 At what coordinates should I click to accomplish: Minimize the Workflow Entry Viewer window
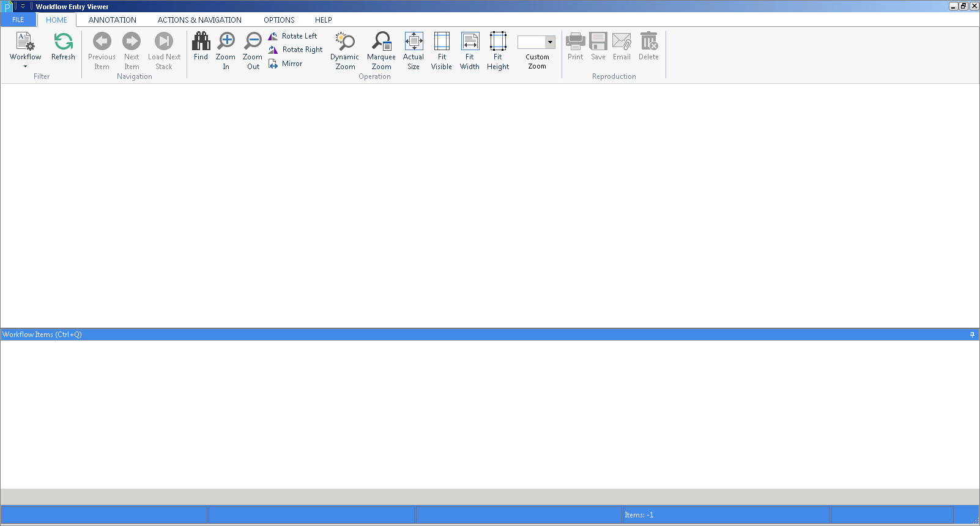click(953, 6)
